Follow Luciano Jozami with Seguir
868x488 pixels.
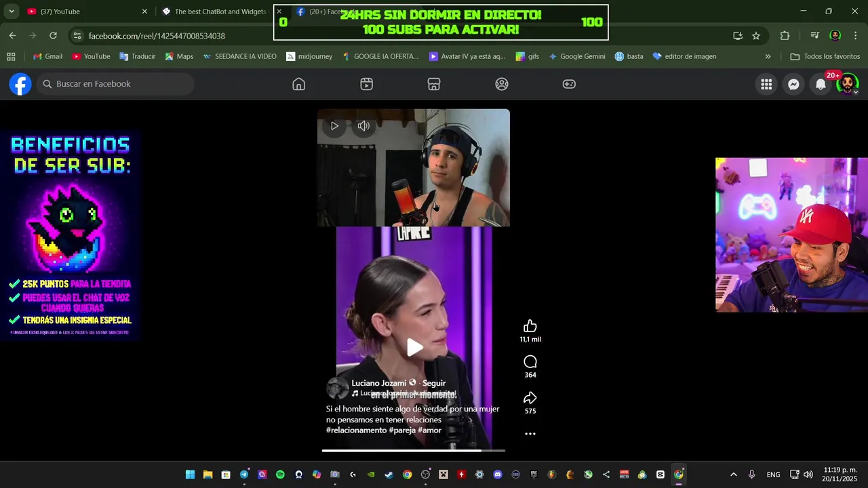point(434,383)
